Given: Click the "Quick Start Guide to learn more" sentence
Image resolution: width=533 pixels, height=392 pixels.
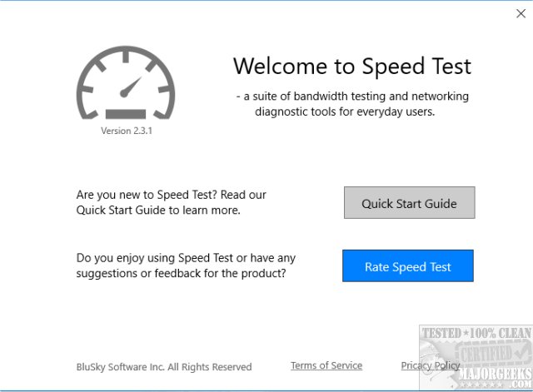Looking at the screenshot, I should coord(158,210).
